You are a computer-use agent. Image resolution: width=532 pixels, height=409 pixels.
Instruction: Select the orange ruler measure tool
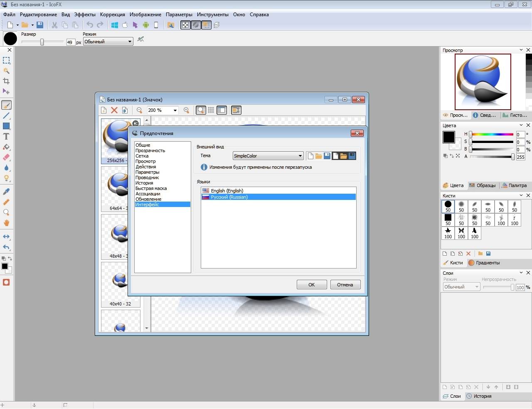click(x=6, y=202)
